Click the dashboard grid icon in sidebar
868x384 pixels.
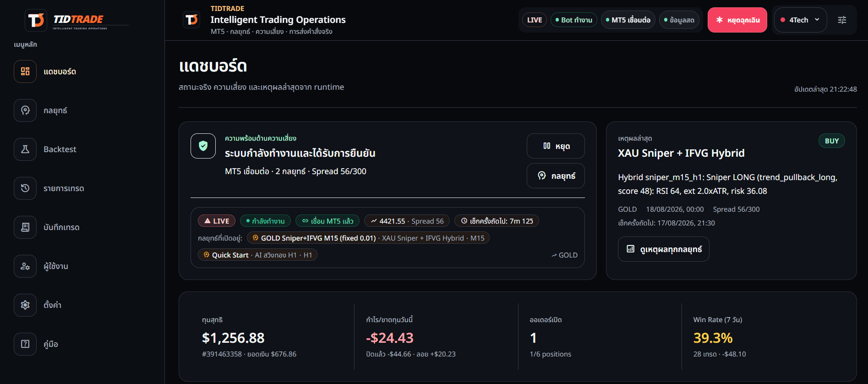click(25, 71)
